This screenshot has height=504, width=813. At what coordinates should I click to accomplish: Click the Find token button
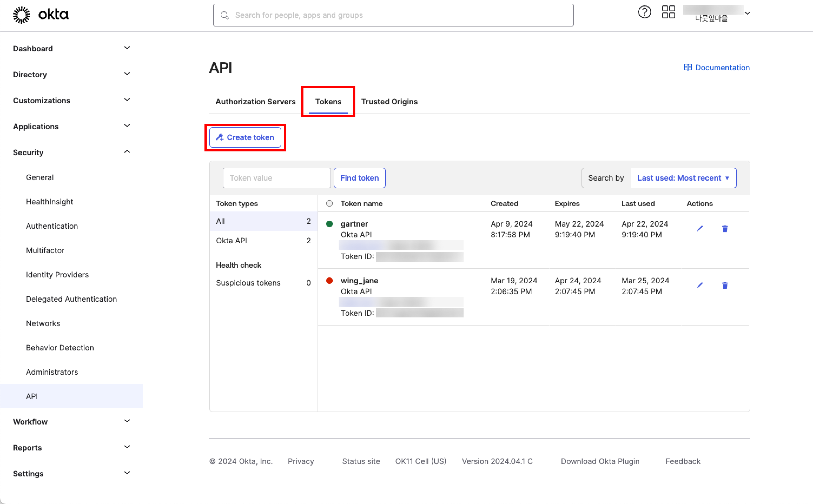(359, 178)
